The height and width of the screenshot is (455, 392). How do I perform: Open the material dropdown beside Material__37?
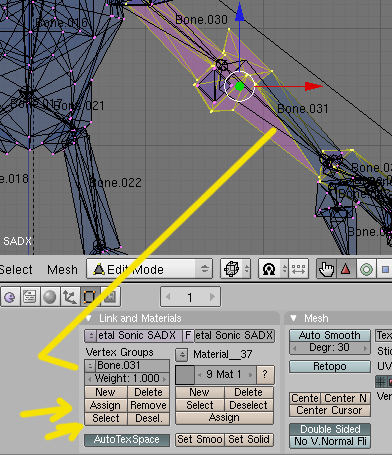pyautogui.click(x=182, y=355)
